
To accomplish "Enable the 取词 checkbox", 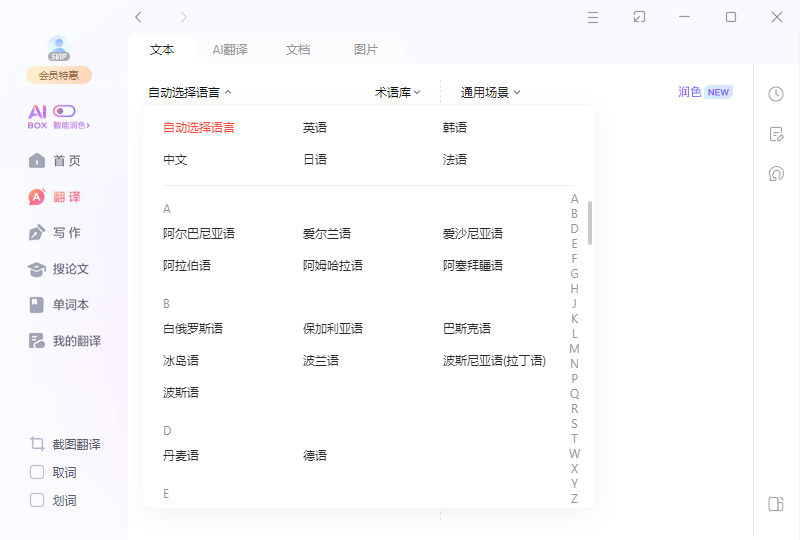I will click(x=37, y=472).
